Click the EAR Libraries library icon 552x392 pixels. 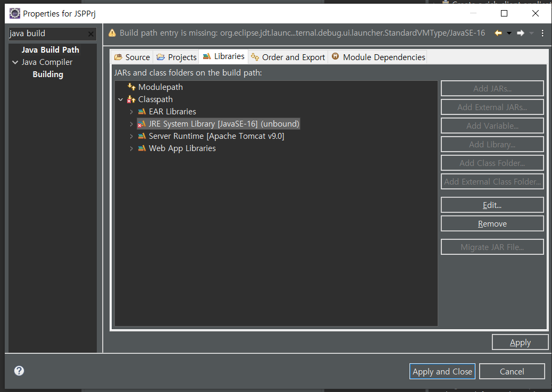point(141,112)
